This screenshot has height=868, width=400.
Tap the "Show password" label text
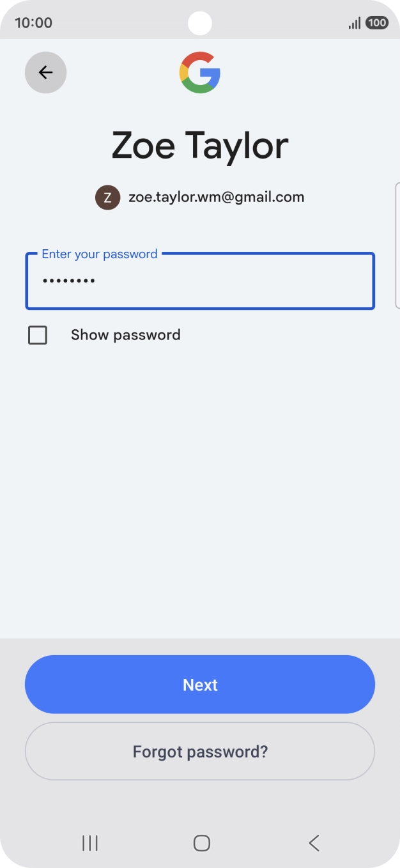[x=125, y=335]
